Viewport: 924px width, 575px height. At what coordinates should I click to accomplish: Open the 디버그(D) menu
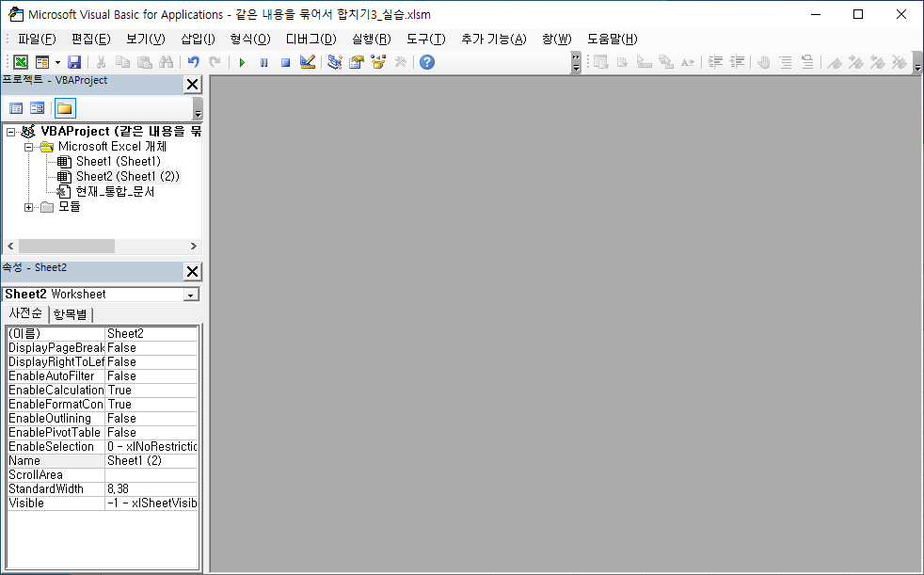click(x=311, y=39)
